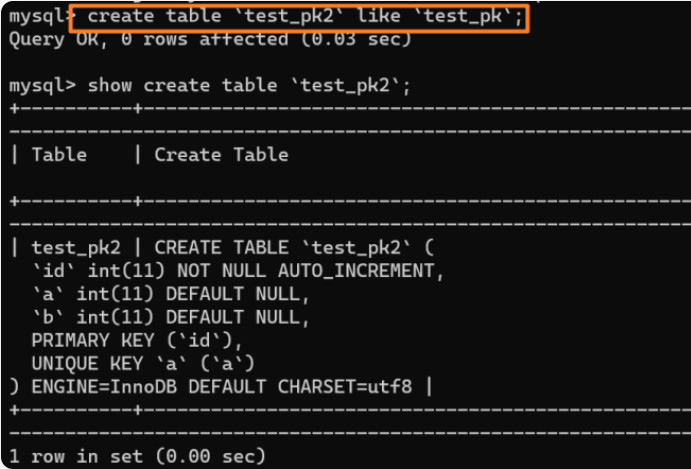The image size is (691, 469).
Task: Click the UNIQUE KEY `a` (`a`) line
Action: 144,362
